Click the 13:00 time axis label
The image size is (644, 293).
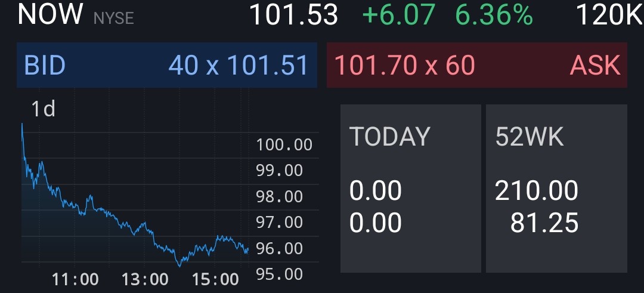pyautogui.click(x=145, y=279)
